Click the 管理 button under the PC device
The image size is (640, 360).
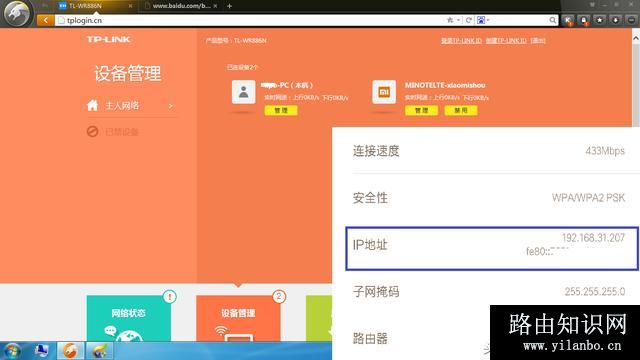click(x=281, y=110)
